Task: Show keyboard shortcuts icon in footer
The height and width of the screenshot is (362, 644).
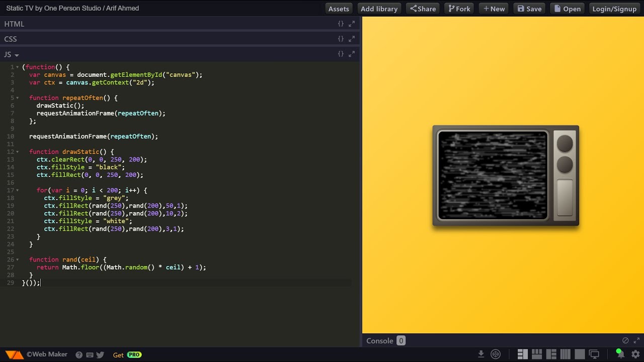Action: coord(90,355)
